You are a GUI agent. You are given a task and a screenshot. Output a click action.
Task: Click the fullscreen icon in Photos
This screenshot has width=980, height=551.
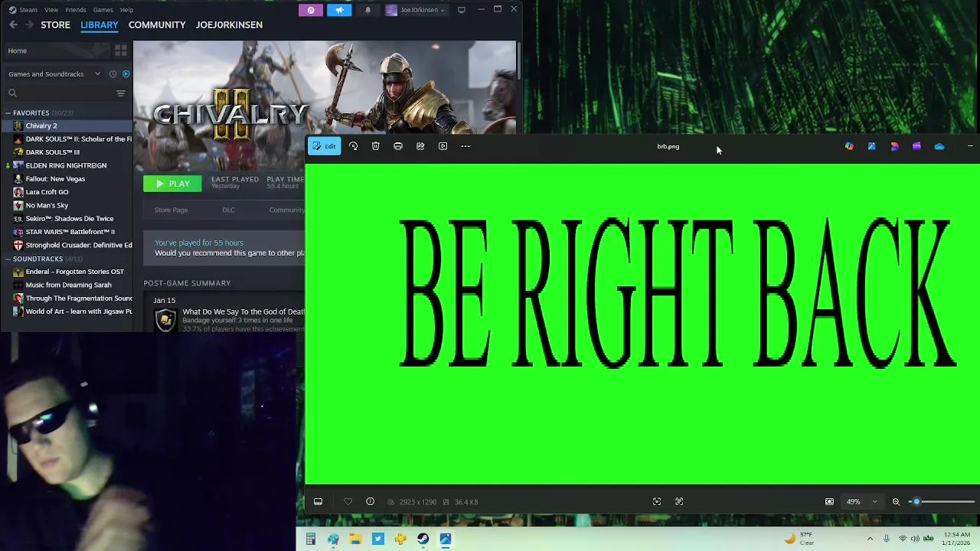pyautogui.click(x=679, y=502)
